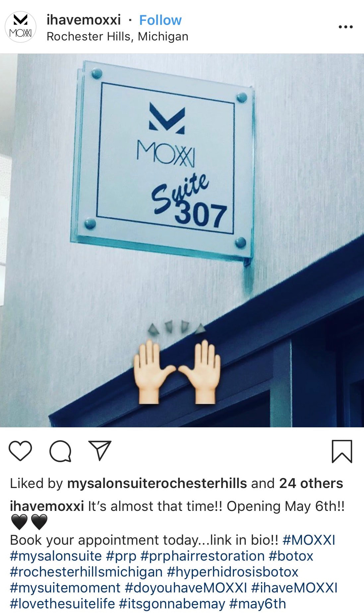Tap the heart like icon
Image resolution: width=364 pixels, height=613 pixels.
[x=20, y=451]
